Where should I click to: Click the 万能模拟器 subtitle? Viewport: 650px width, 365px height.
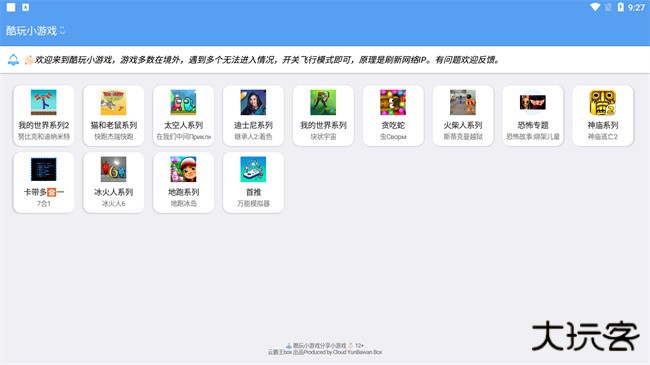[x=253, y=204]
